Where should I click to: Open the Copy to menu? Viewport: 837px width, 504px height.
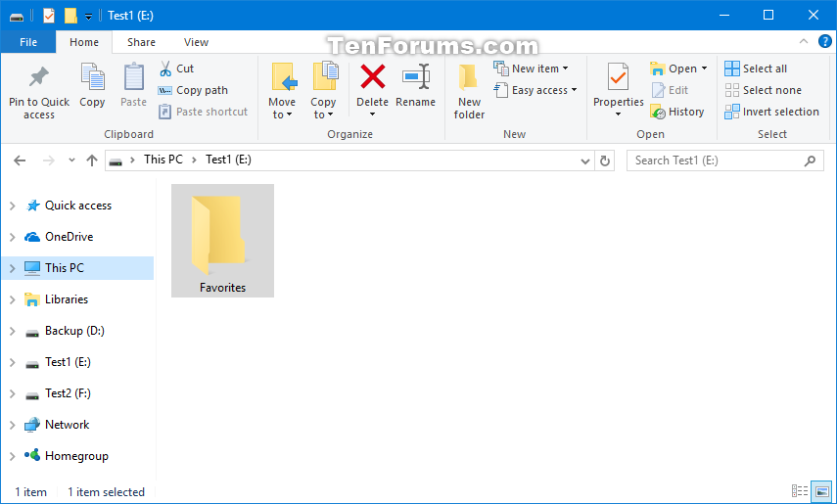pyautogui.click(x=323, y=91)
